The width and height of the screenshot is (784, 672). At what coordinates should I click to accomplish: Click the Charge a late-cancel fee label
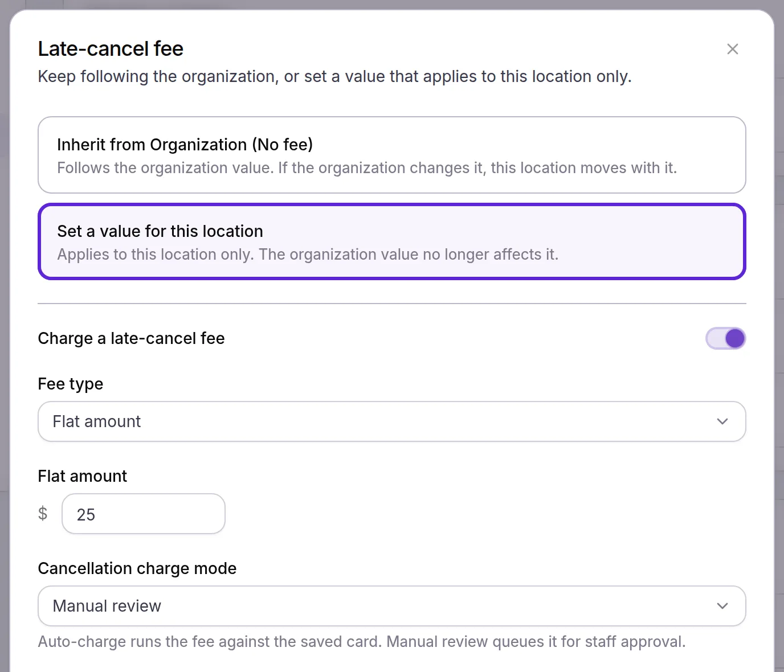pyautogui.click(x=132, y=338)
